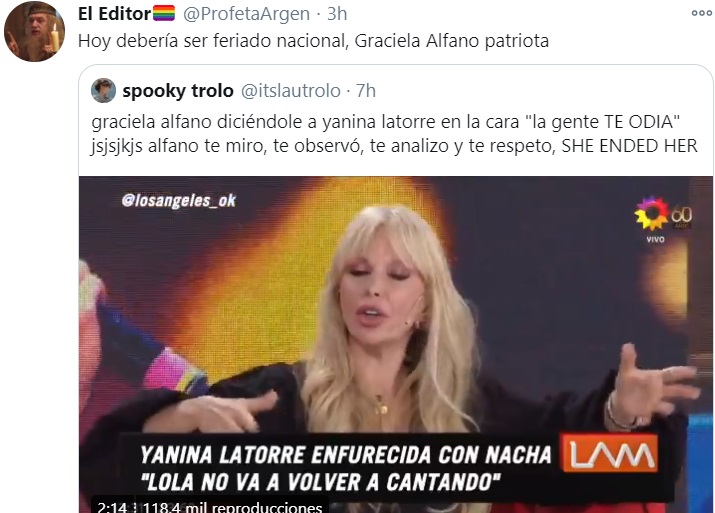
Task: Click the channel sun logo above VIVO
Action: [652, 213]
